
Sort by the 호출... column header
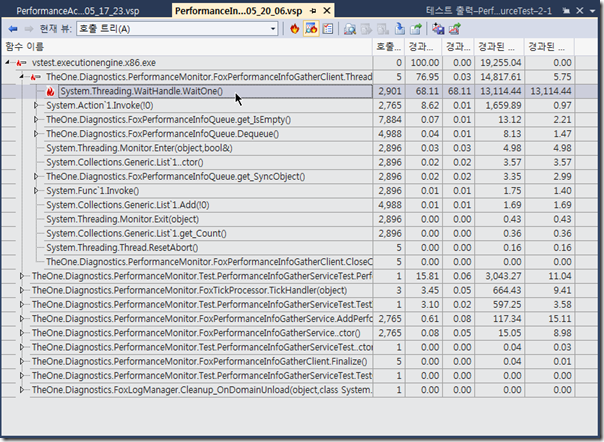[x=389, y=47]
